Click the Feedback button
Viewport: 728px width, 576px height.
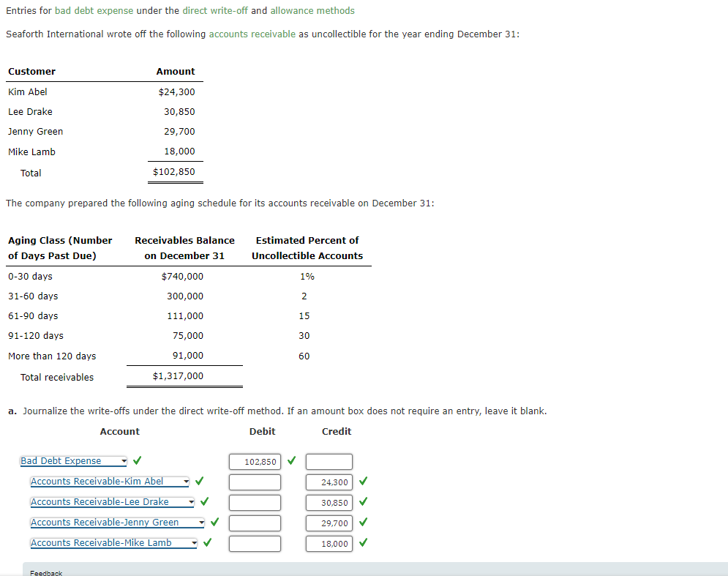46,573
